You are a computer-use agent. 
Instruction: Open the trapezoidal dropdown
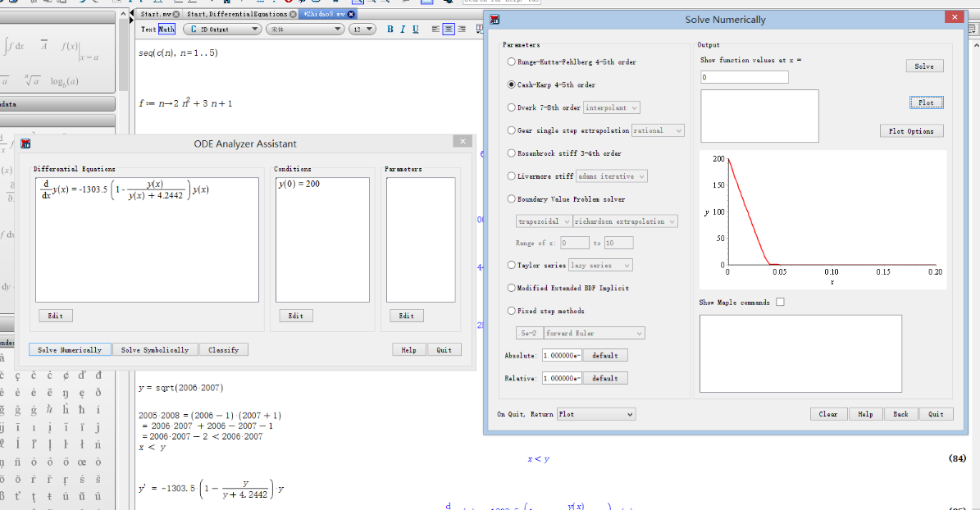click(544, 221)
